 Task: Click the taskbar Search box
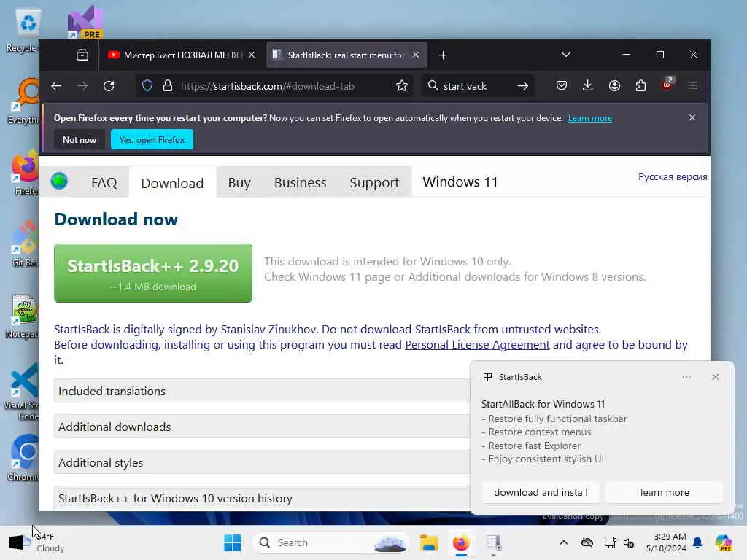pyautogui.click(x=331, y=542)
